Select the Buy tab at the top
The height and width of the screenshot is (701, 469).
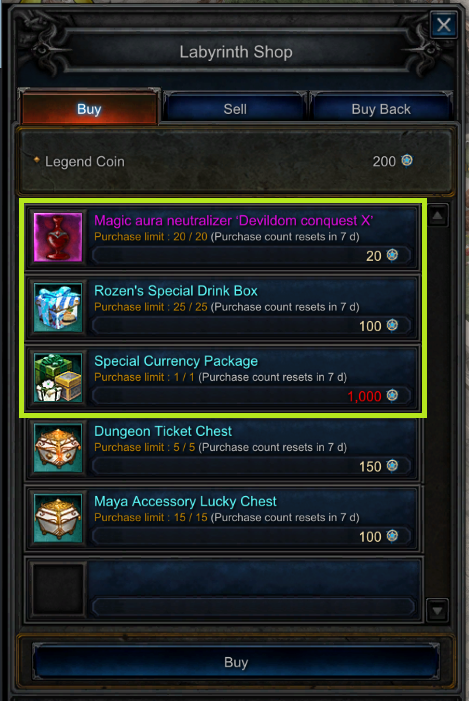point(89,108)
